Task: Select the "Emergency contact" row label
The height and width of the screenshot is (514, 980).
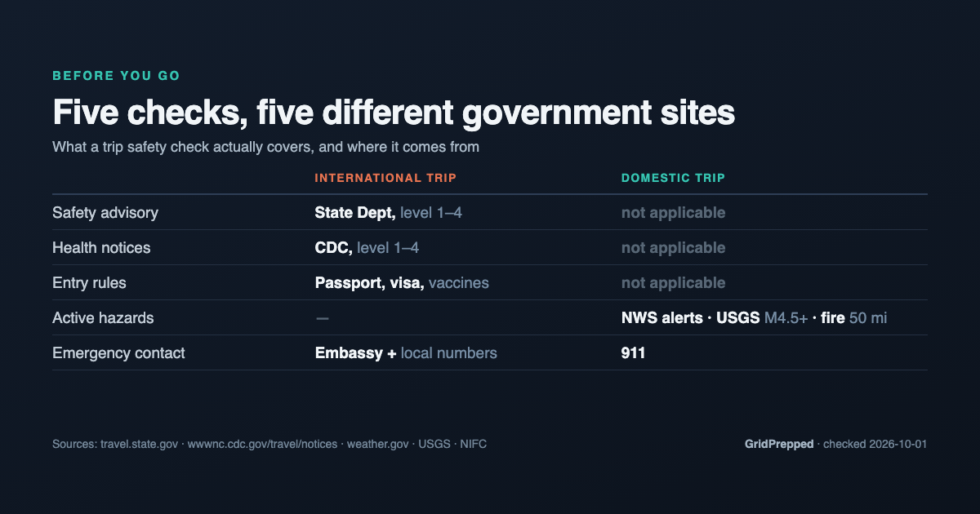Action: point(118,353)
